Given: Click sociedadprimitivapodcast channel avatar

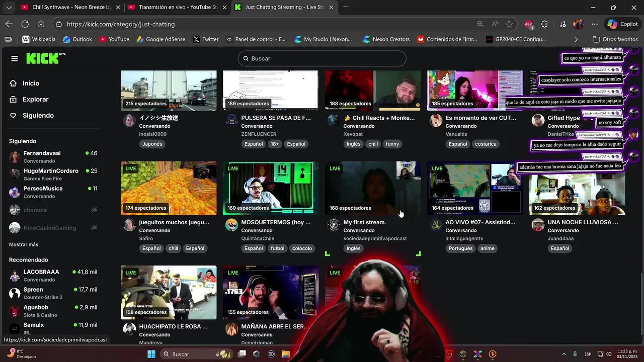Looking at the screenshot, I should [334, 225].
